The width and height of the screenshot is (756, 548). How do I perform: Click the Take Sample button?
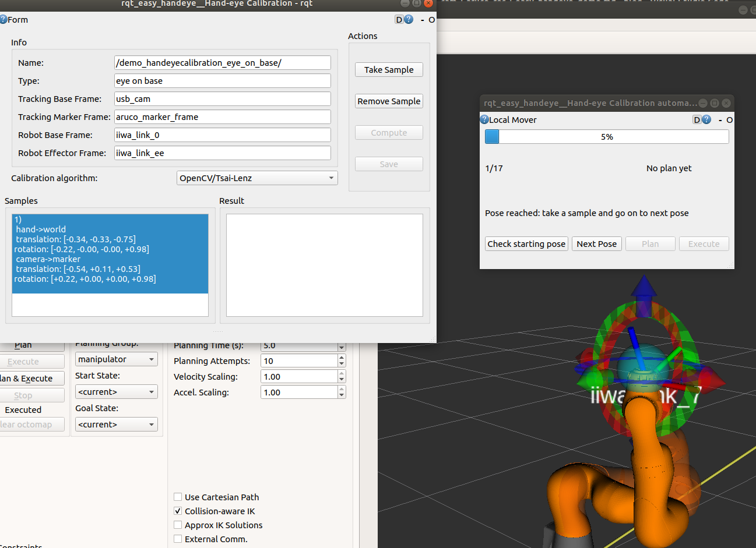point(389,69)
